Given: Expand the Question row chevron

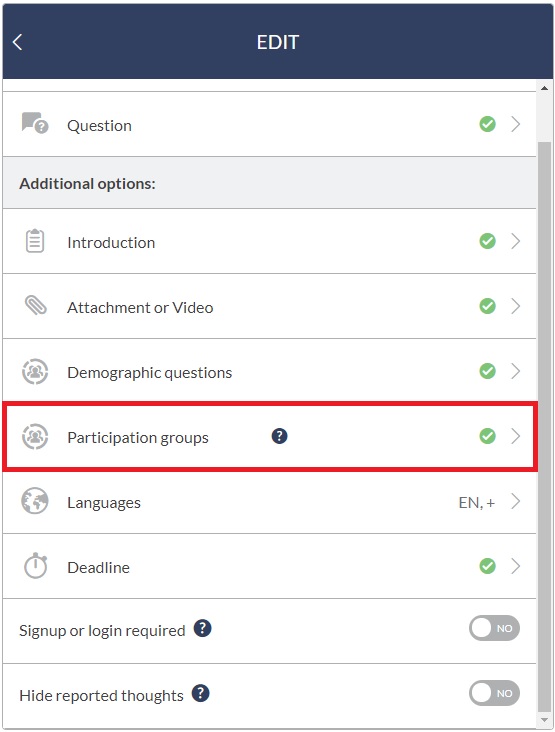Looking at the screenshot, I should pos(515,124).
